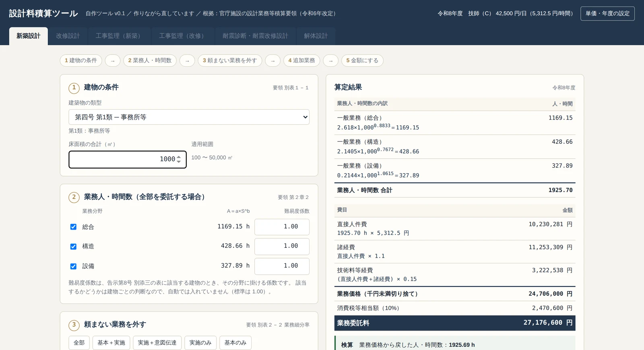Switch to the 工事監理（改修） tab
Screen dimensions: 644x350
coord(183,36)
